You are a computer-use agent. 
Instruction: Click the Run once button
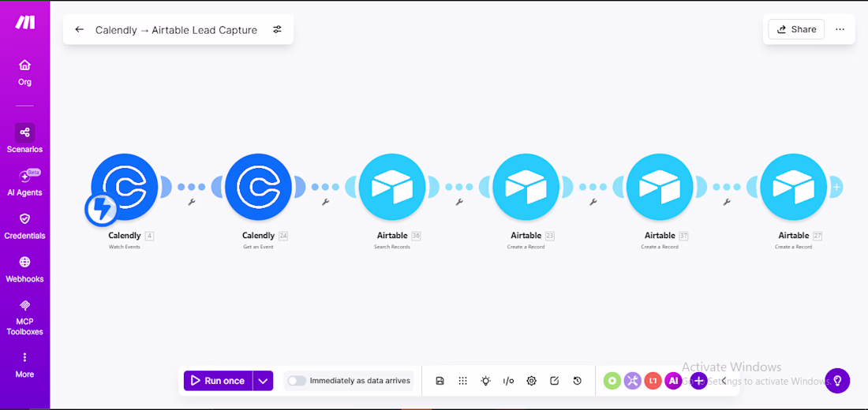click(218, 381)
